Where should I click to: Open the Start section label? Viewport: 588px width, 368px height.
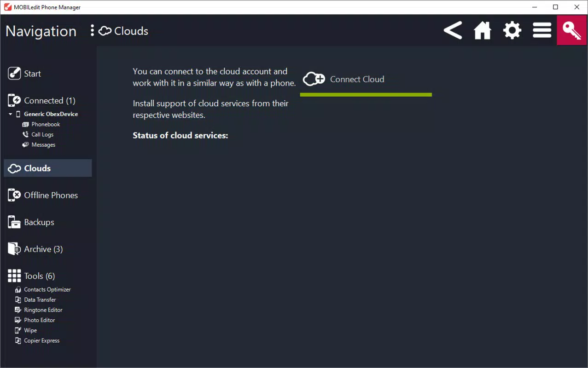point(32,74)
